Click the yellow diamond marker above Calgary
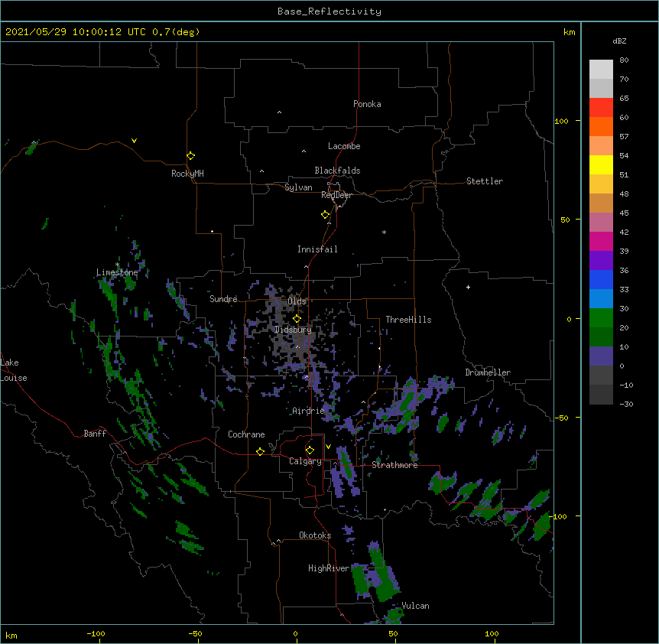659x644 pixels. tap(310, 450)
